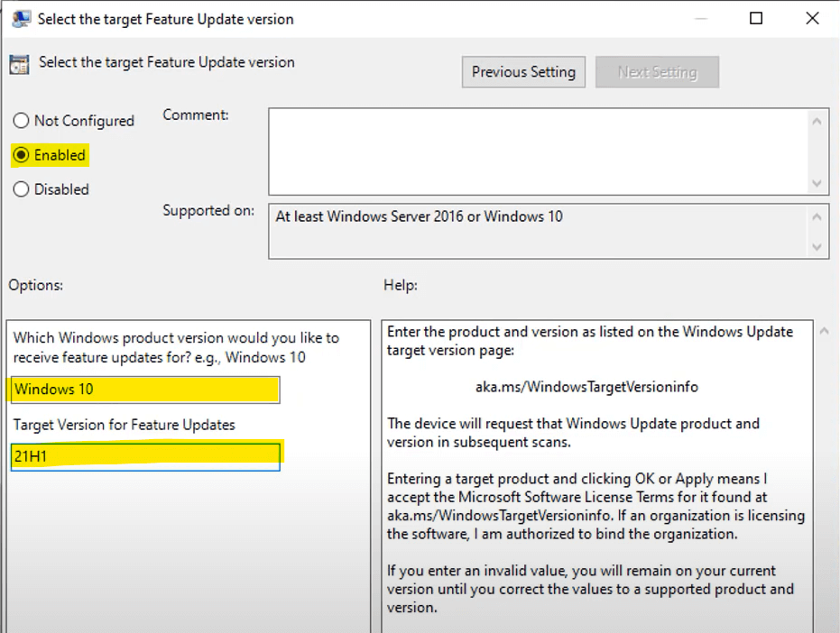Image resolution: width=840 pixels, height=633 pixels.
Task: Click the policy setting icon beside heading
Action: click(x=19, y=64)
